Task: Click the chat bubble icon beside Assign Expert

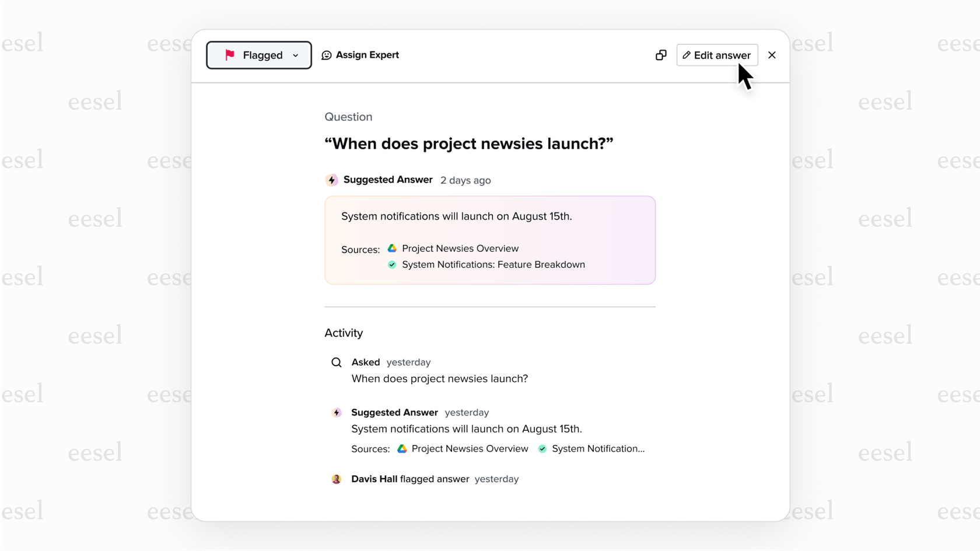Action: 326,55
